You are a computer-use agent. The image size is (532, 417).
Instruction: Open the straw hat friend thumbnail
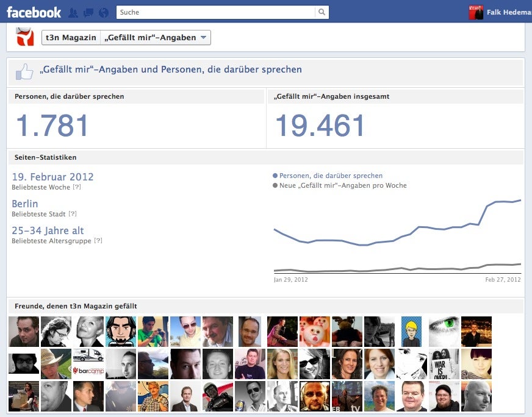[56, 364]
